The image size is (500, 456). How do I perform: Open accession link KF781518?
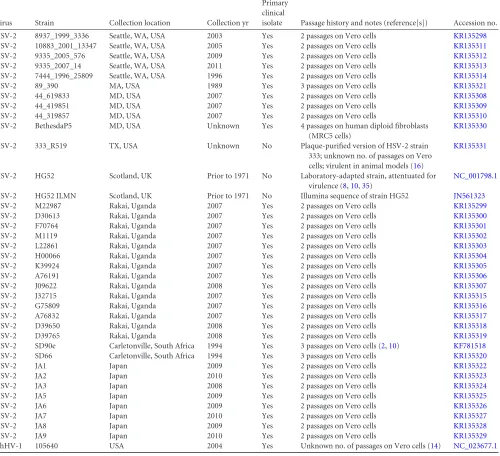pos(469,346)
